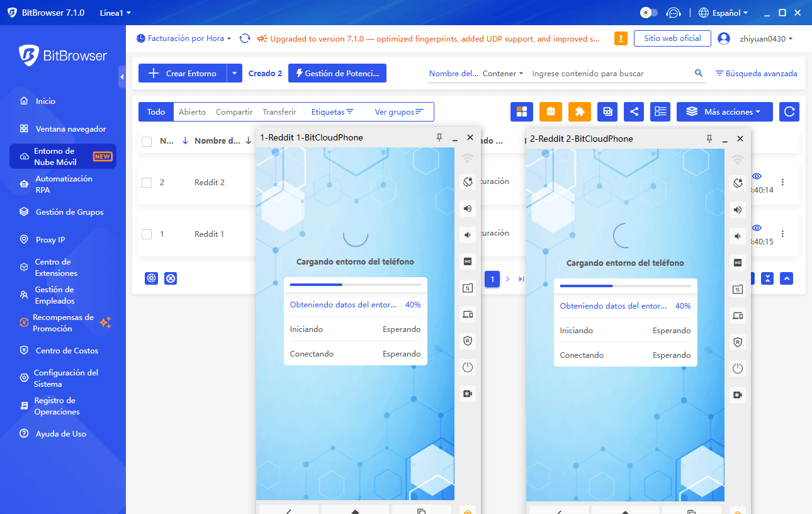Click the three-dot menu for Reddit 2 row
The image size is (812, 514).
point(783,182)
